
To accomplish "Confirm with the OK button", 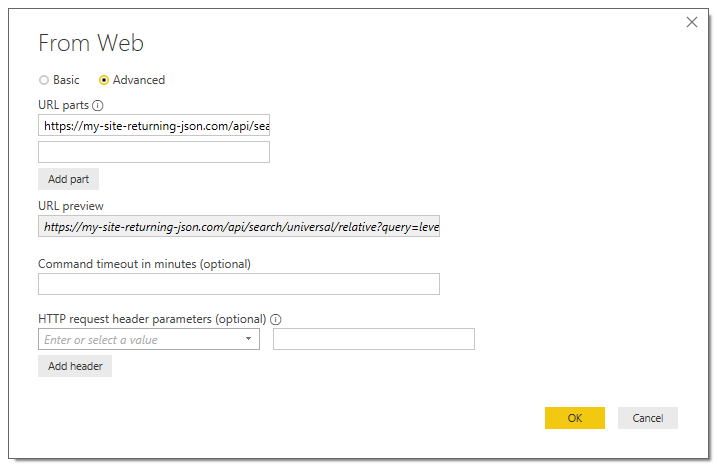I will coord(575,418).
